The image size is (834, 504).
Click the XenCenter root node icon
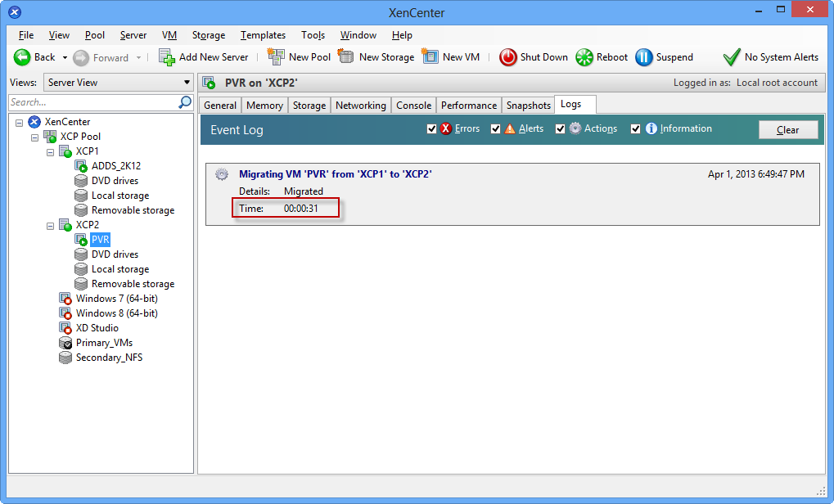(x=34, y=122)
